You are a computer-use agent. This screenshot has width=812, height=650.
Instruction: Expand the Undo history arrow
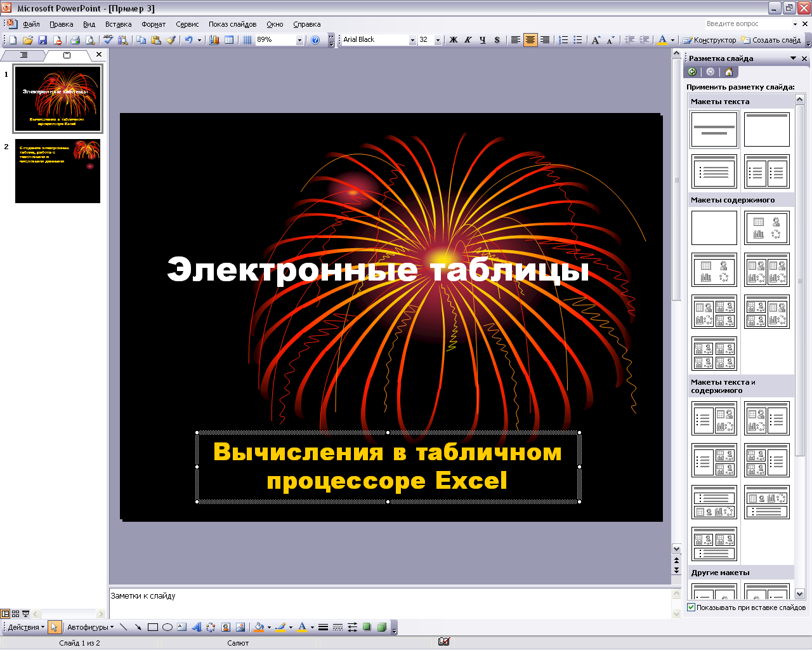199,40
